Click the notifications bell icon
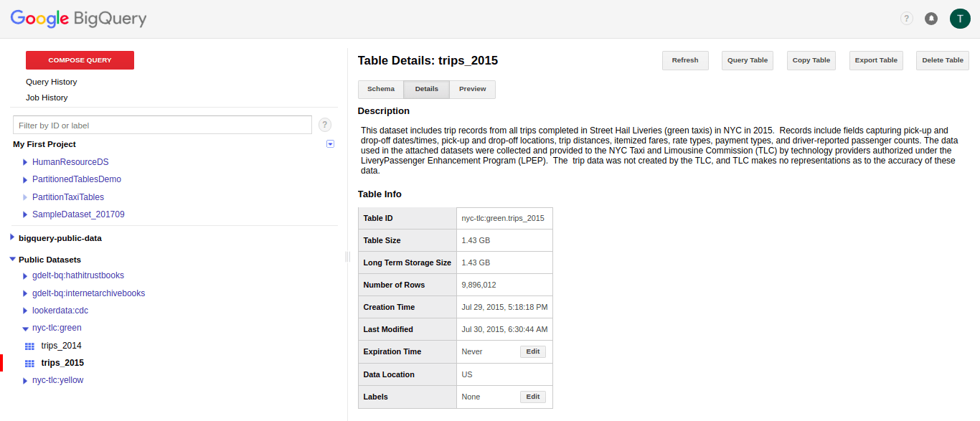Viewport: 980px width, 421px height. coord(931,18)
